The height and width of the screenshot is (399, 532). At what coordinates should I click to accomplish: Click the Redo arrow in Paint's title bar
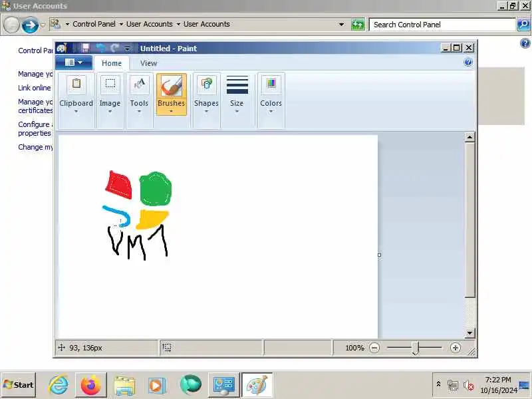(115, 48)
